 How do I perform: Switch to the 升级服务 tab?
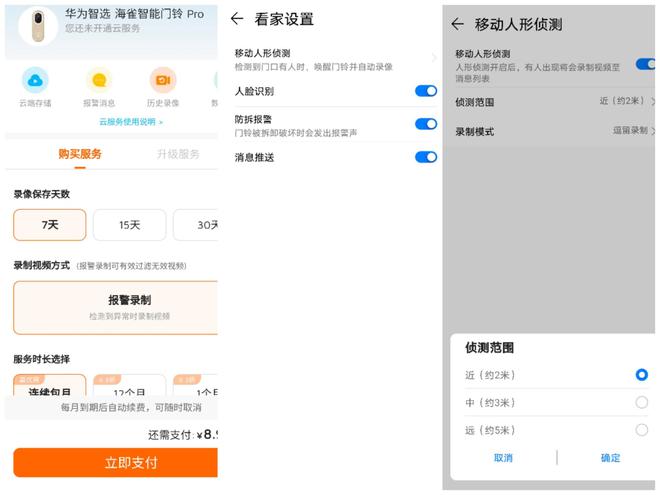pos(178,154)
